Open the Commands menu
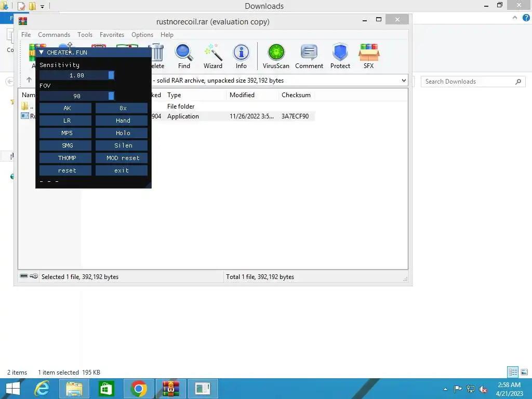Viewport: 532px width, 399px height. (x=54, y=35)
